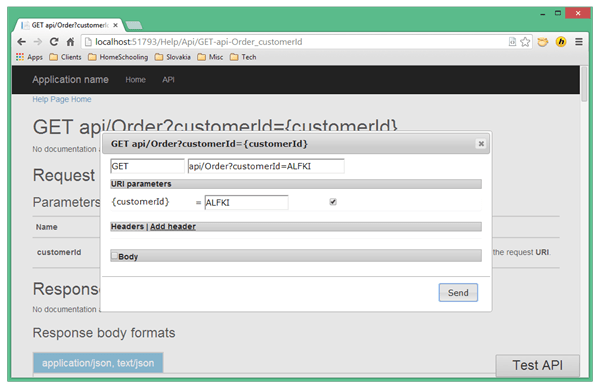Click the Test API button
Screen dimensions: 600x390
(537, 366)
